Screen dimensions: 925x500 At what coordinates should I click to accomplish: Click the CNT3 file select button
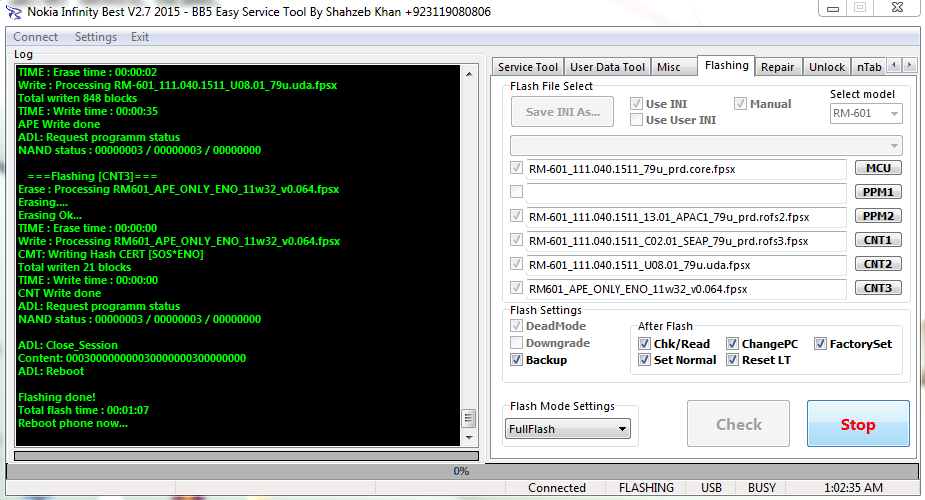[878, 288]
